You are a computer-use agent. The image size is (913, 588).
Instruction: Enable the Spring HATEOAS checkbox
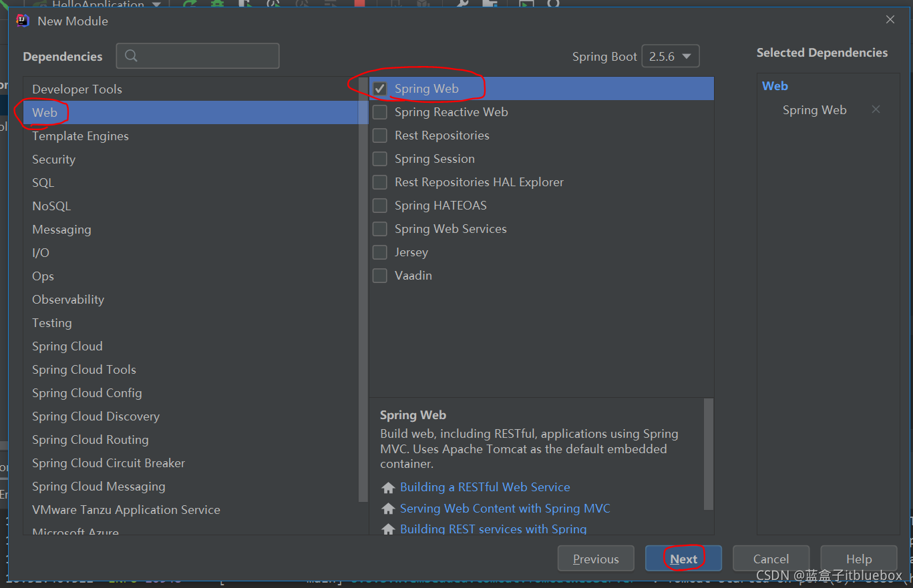coord(380,206)
